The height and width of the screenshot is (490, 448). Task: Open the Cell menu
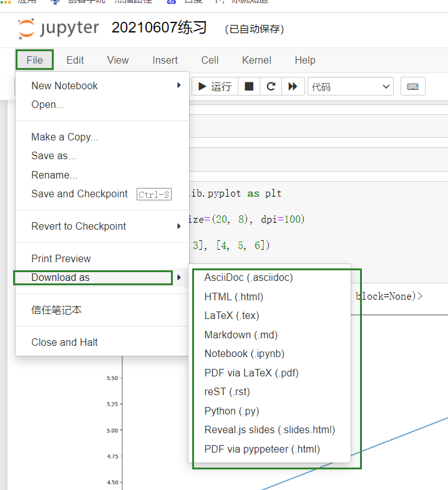[x=210, y=60]
